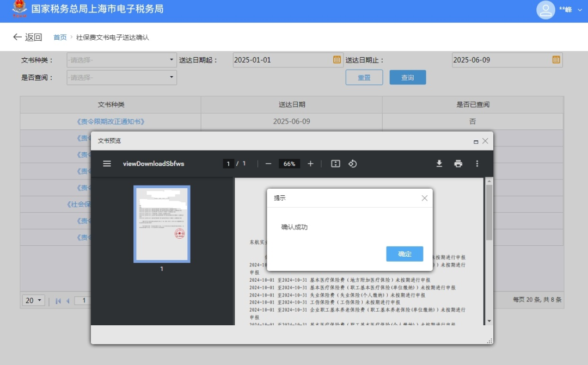The height and width of the screenshot is (365, 588).
Task: Close the 提示 dialog with X
Action: [425, 198]
